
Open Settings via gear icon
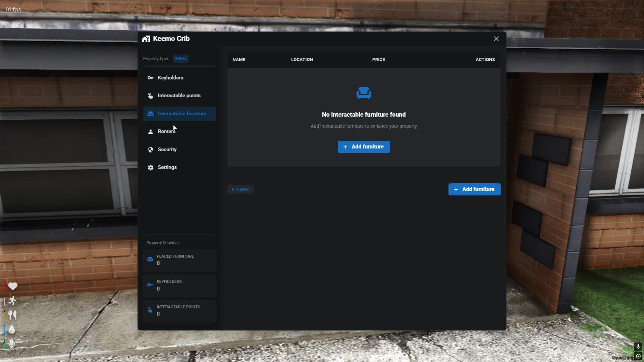click(x=151, y=168)
